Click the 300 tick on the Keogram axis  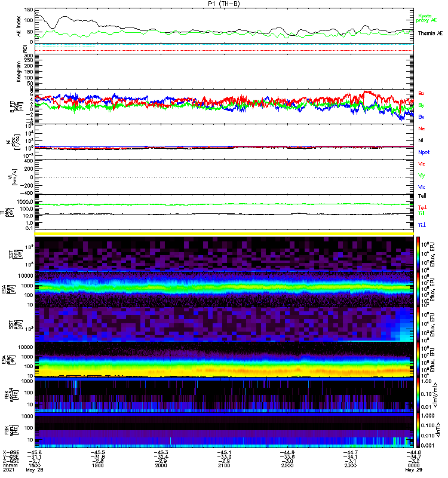click(29, 56)
